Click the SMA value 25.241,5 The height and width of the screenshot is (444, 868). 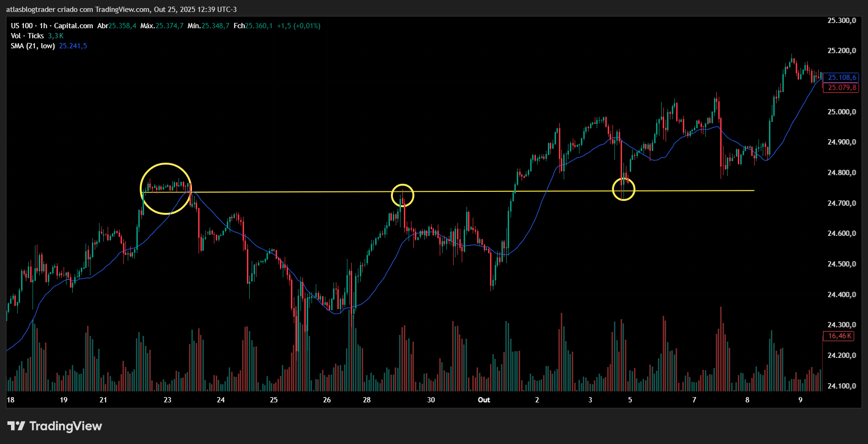tap(73, 46)
